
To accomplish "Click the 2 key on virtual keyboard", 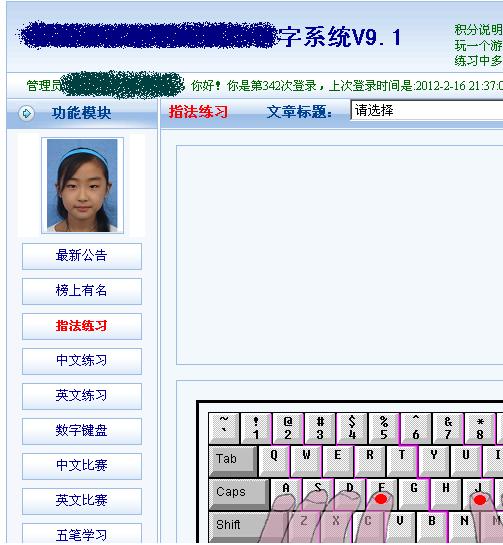I will [x=288, y=428].
